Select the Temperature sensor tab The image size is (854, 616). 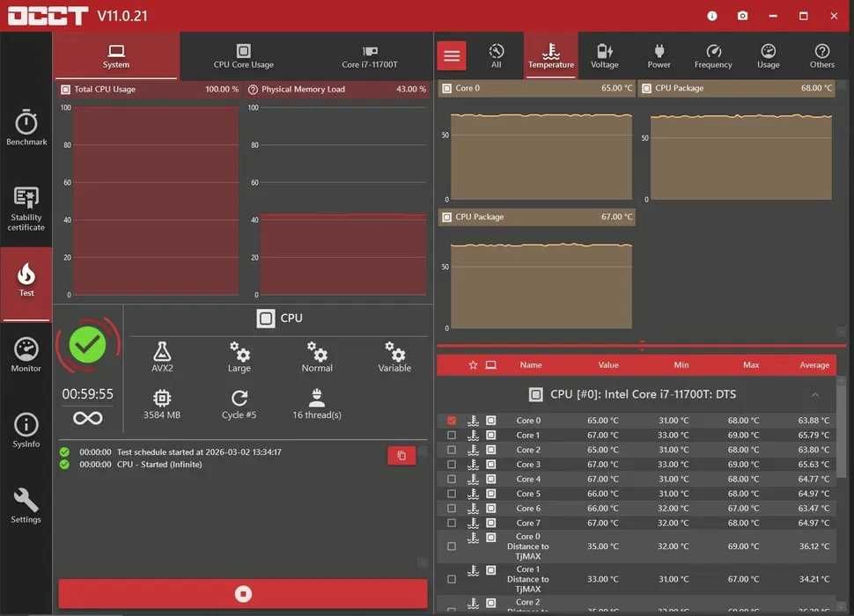point(550,55)
